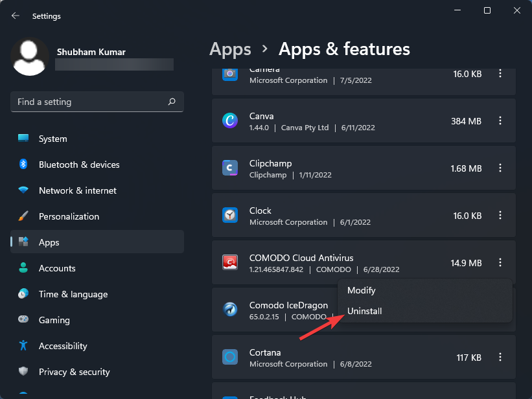Open more options for Canva

pos(500,121)
